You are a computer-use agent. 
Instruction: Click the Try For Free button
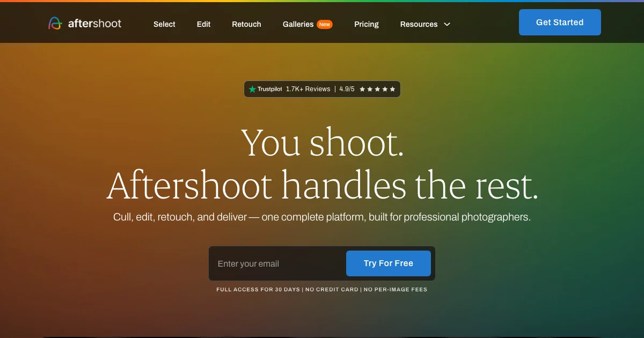click(x=389, y=263)
